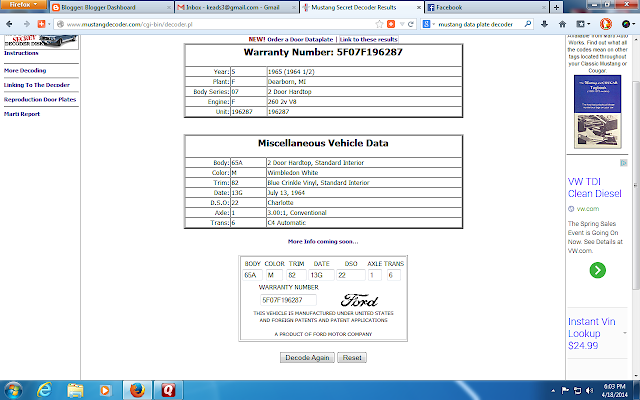Open a new tab with plus button
This screenshot has height=400, width=640.
click(x=556, y=7)
